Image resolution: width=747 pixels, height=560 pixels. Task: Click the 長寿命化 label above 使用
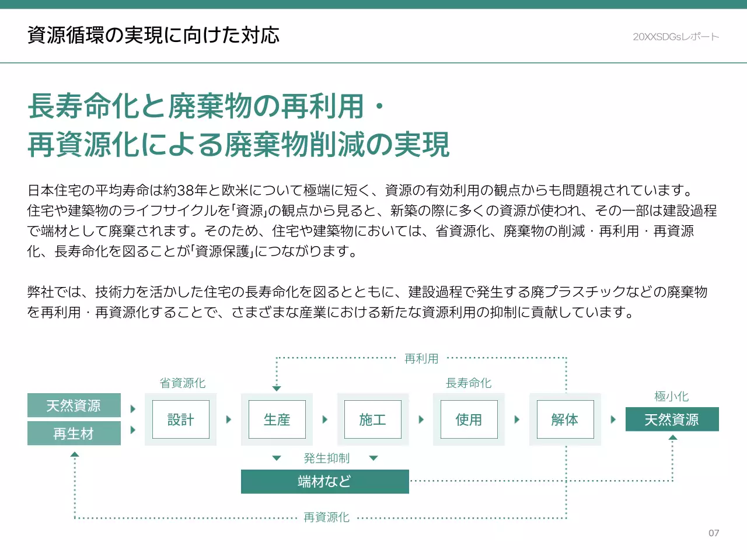[469, 383]
